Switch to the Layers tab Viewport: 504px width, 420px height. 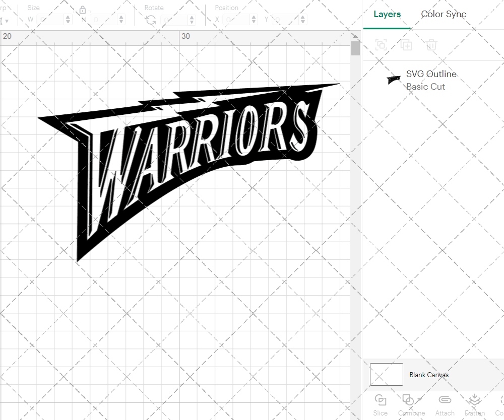[x=387, y=14]
